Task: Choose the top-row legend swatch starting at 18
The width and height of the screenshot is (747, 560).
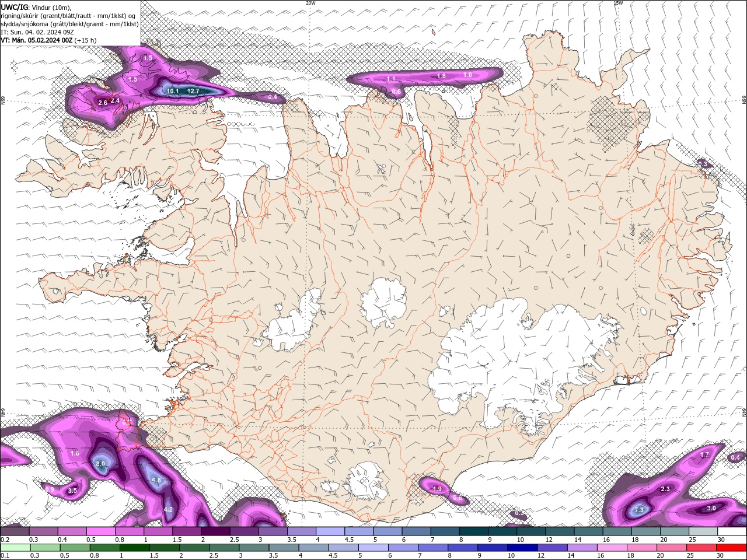Action: (645, 531)
